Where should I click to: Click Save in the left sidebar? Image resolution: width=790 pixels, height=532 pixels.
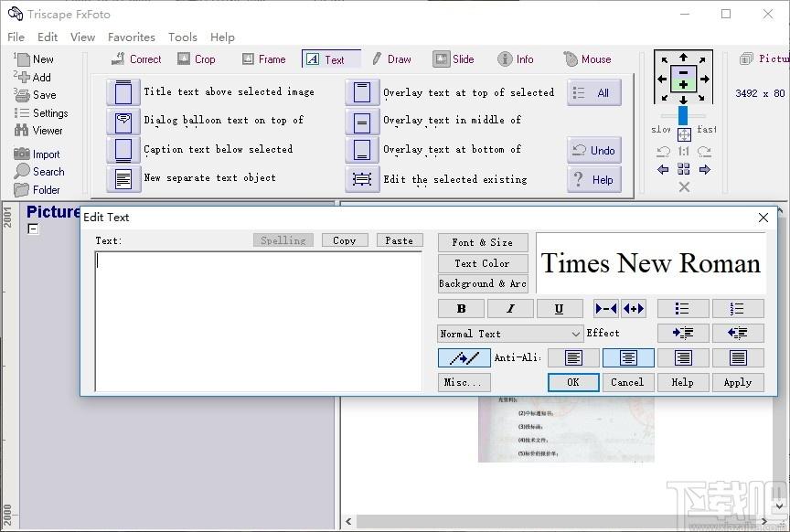click(36, 95)
